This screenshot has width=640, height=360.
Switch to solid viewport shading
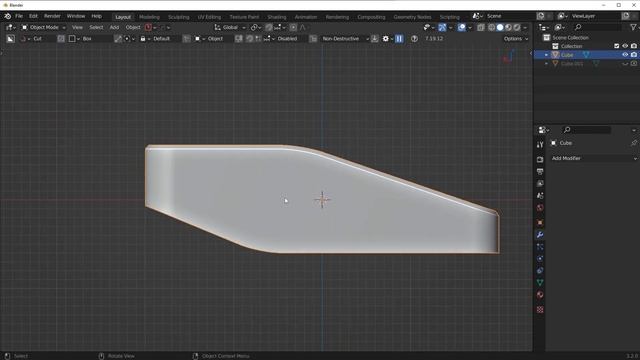click(500, 27)
